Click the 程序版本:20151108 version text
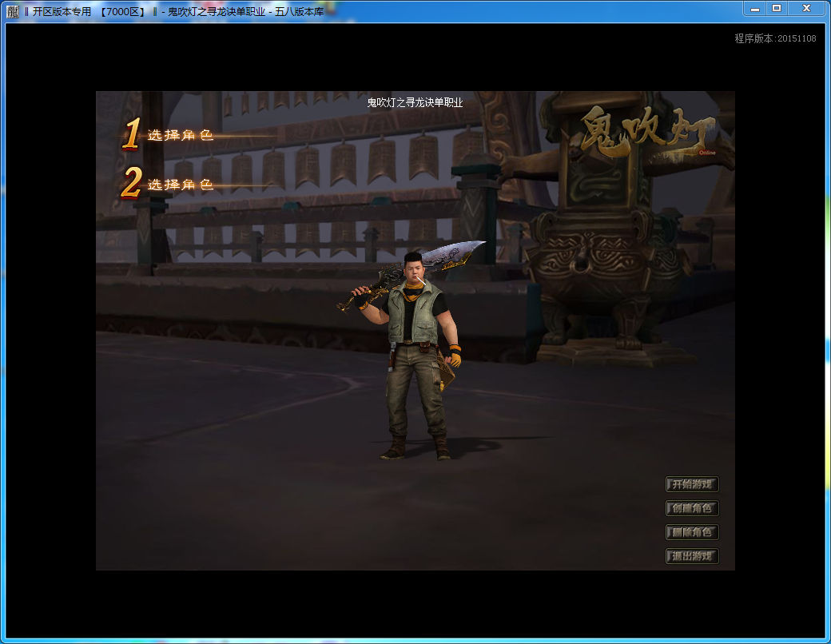The width and height of the screenshot is (831, 644). click(x=775, y=38)
